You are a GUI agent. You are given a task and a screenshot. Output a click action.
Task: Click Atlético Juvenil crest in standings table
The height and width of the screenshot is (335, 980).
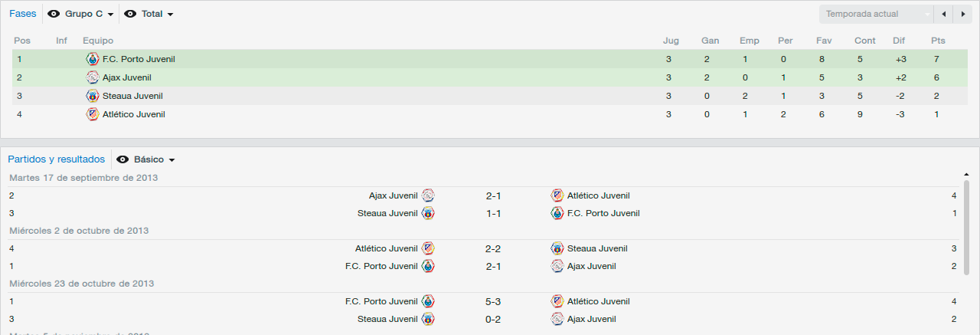coord(93,114)
